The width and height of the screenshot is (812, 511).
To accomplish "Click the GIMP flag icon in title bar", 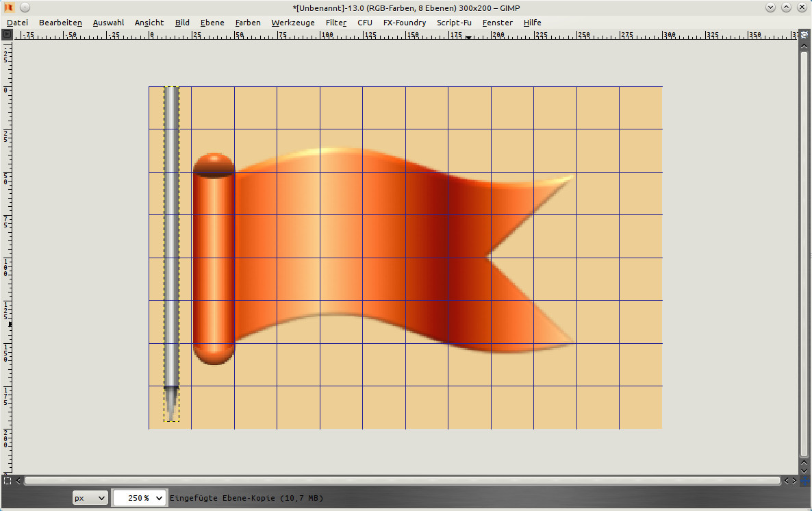I will pyautogui.click(x=9, y=7).
